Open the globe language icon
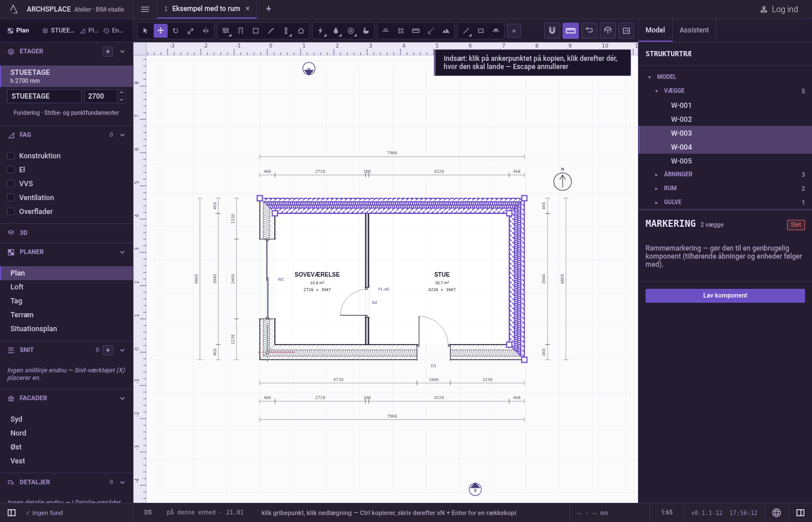Screen dimensions: 812x522 (777, 513)
